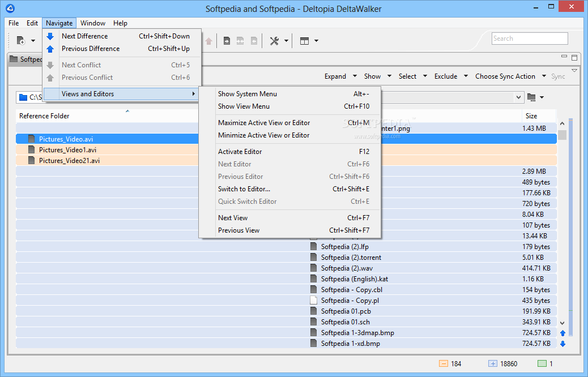This screenshot has width=588, height=377.
Task: Select Minimize Active View or Editor
Action: coord(289,135)
